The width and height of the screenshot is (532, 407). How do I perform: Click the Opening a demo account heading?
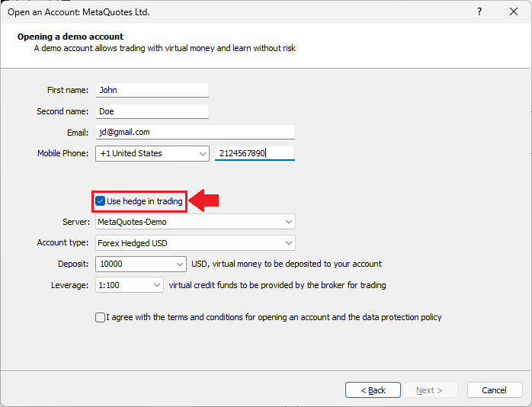coord(70,37)
